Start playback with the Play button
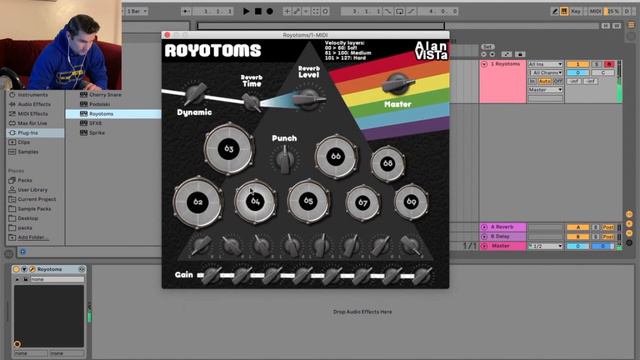This screenshot has height=360, width=640. pyautogui.click(x=246, y=11)
